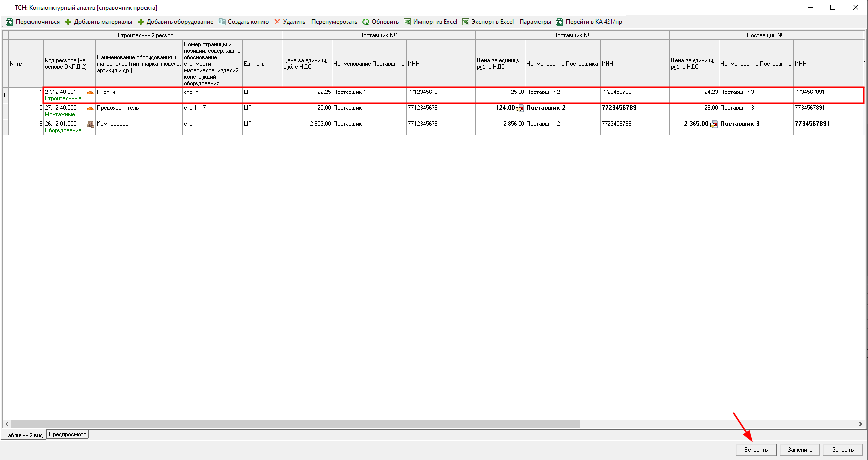
Task: Switch to the Предпросмотр tab
Action: click(x=68, y=434)
